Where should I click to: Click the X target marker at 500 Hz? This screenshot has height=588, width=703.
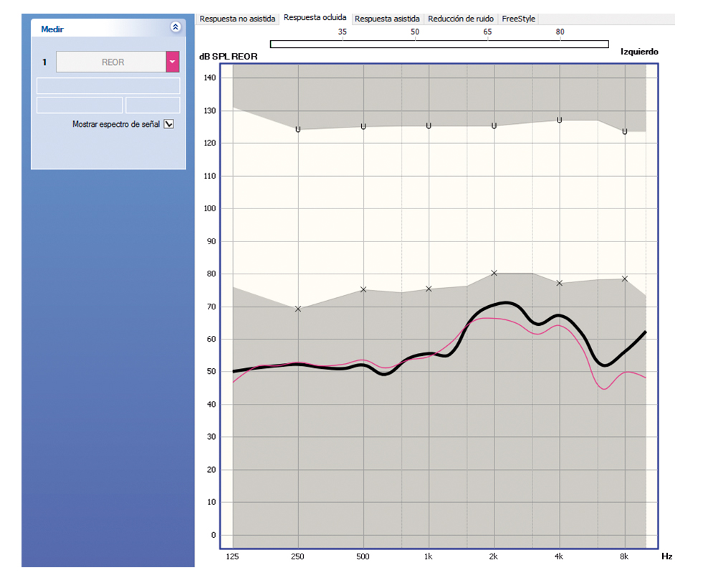pyautogui.click(x=363, y=289)
